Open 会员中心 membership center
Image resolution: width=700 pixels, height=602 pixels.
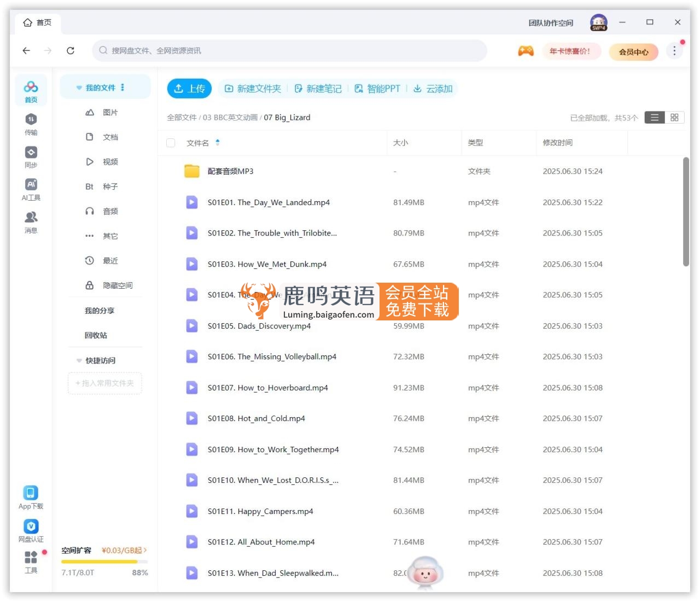[x=633, y=52]
